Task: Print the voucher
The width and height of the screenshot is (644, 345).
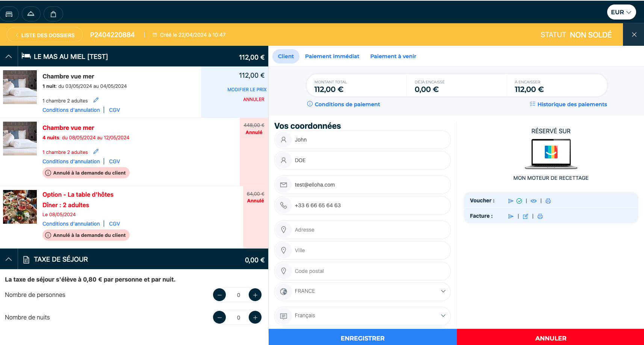Action: pos(548,201)
